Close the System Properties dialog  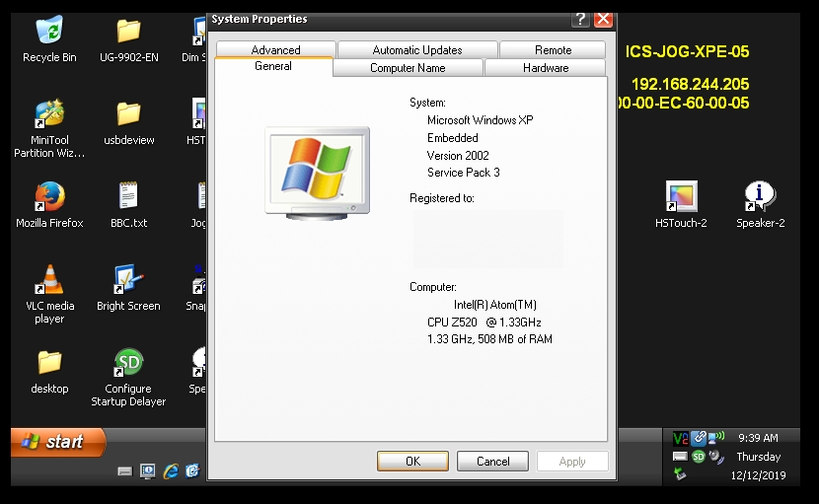coord(603,20)
